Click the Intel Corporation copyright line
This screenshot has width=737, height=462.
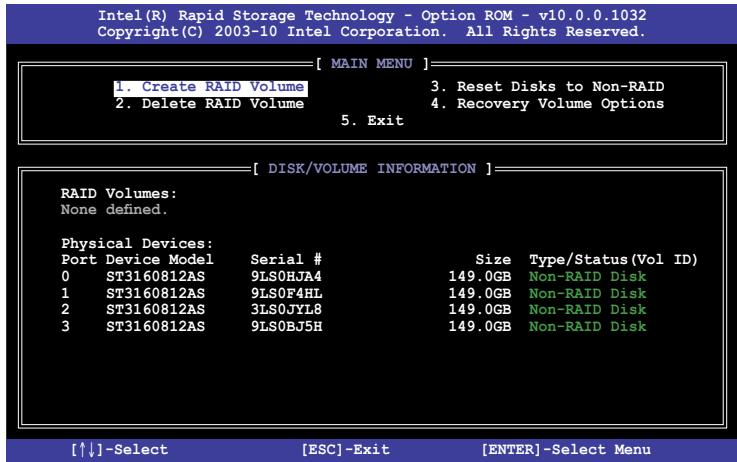coord(371,32)
